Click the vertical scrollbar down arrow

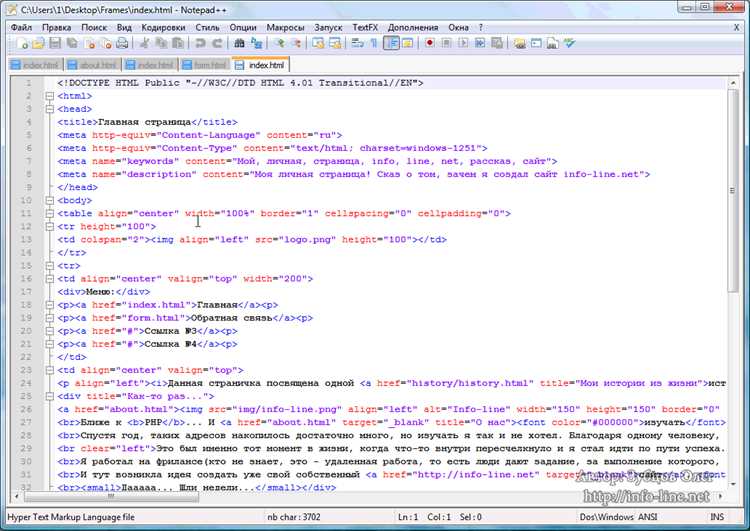(x=733, y=484)
